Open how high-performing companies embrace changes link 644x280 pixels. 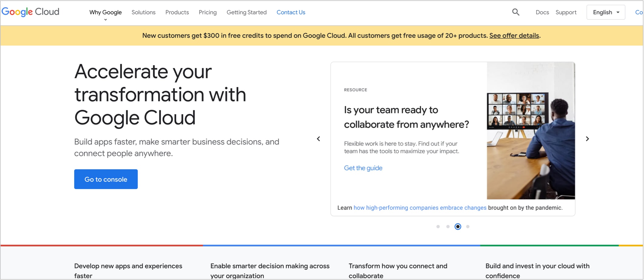click(x=420, y=208)
